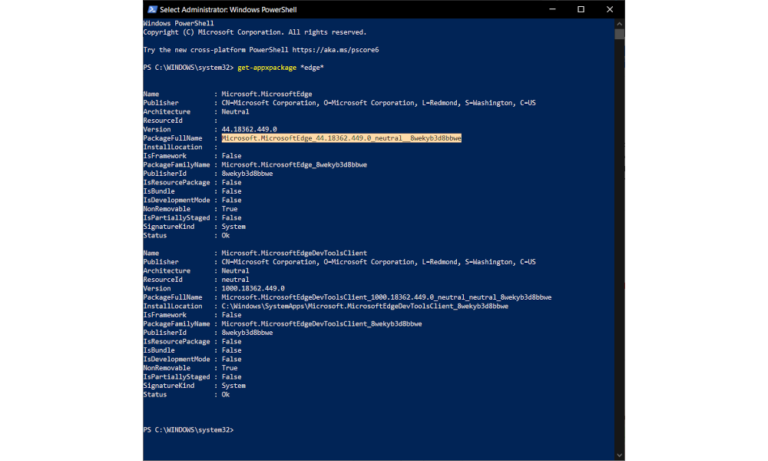Click the 'Copyright (C) Microsoft Corporation' line

[255, 32]
